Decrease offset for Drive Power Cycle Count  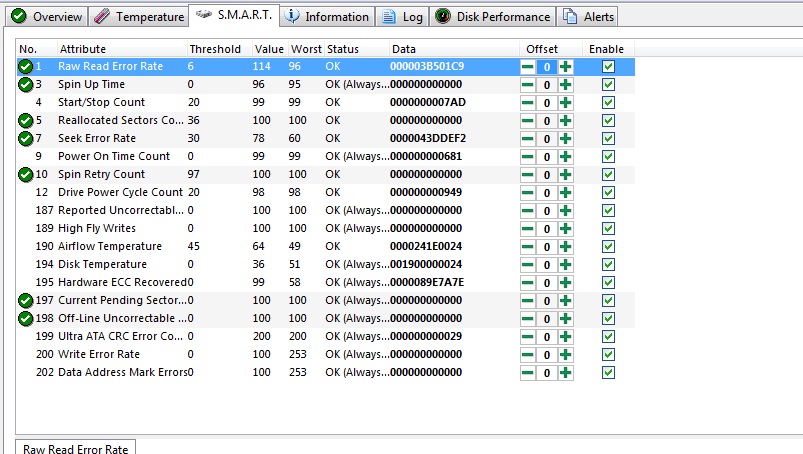(x=527, y=192)
